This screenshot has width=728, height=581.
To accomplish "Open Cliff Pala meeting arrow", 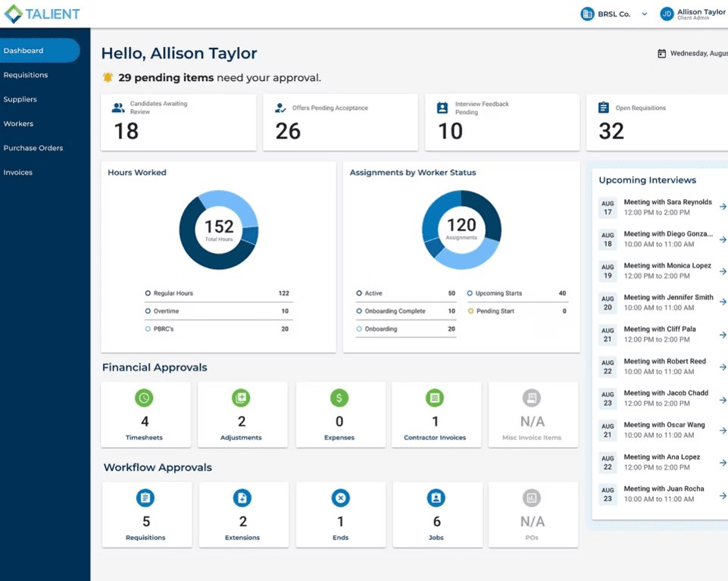I will pos(723,335).
